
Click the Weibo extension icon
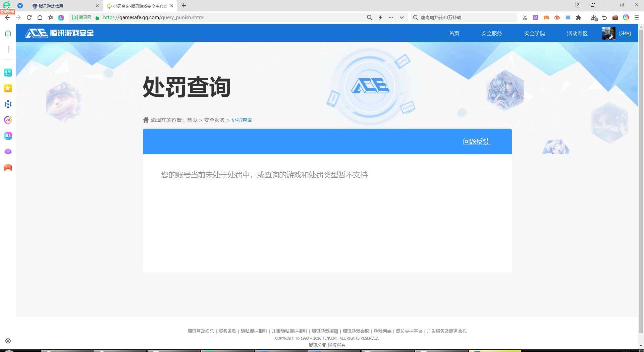coord(557,17)
